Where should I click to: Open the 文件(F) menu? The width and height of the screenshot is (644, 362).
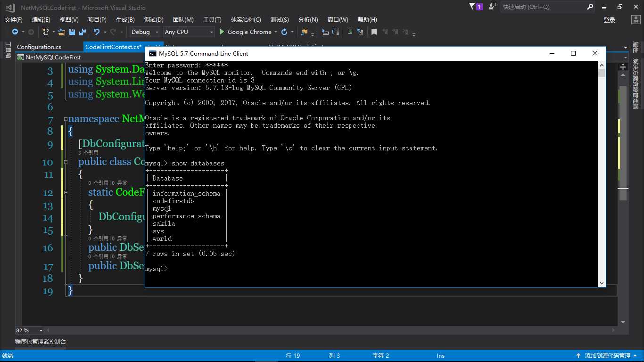pos(14,19)
